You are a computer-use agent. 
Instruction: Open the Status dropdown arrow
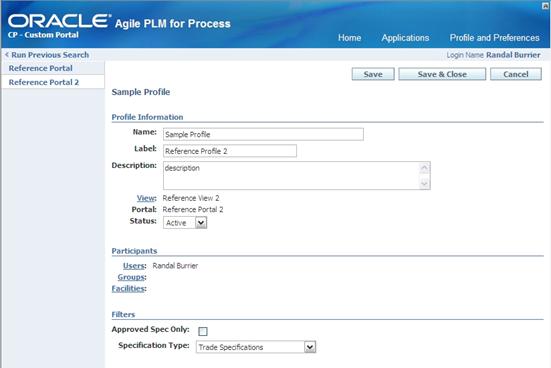[x=201, y=223]
